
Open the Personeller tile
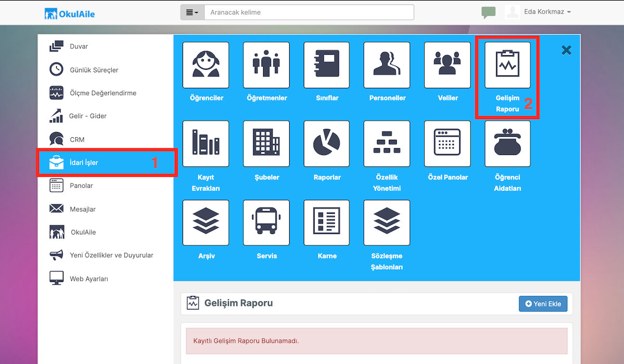pos(387,65)
